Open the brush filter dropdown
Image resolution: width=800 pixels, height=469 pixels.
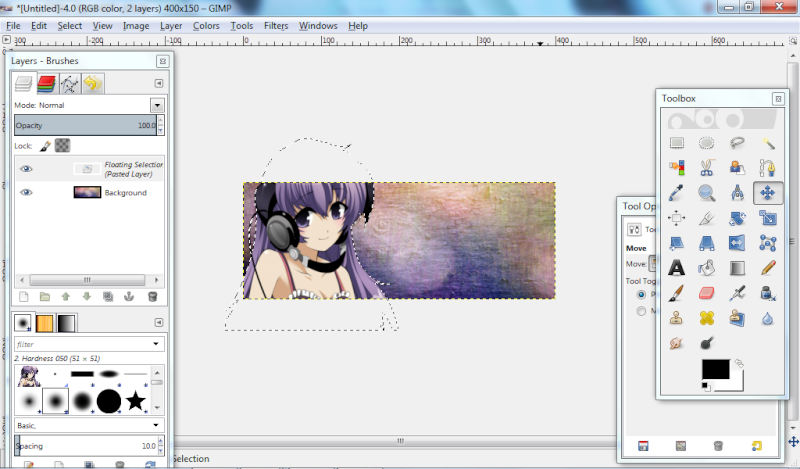coord(156,344)
